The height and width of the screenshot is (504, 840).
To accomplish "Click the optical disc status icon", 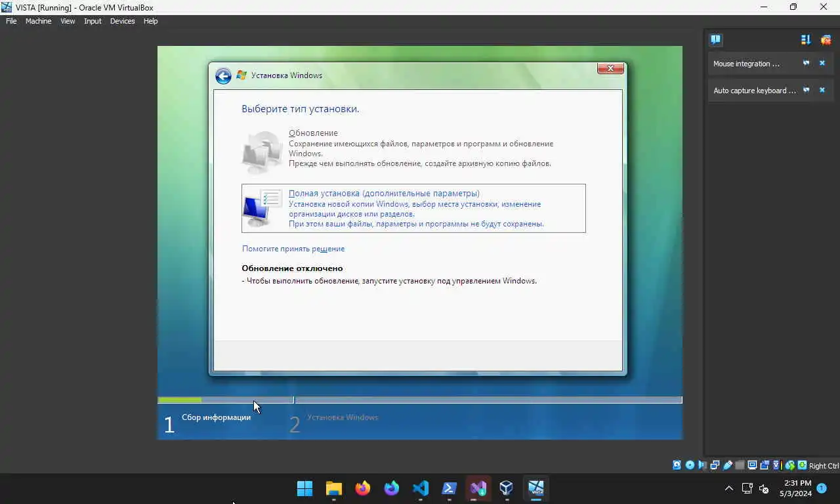I will coord(690,465).
